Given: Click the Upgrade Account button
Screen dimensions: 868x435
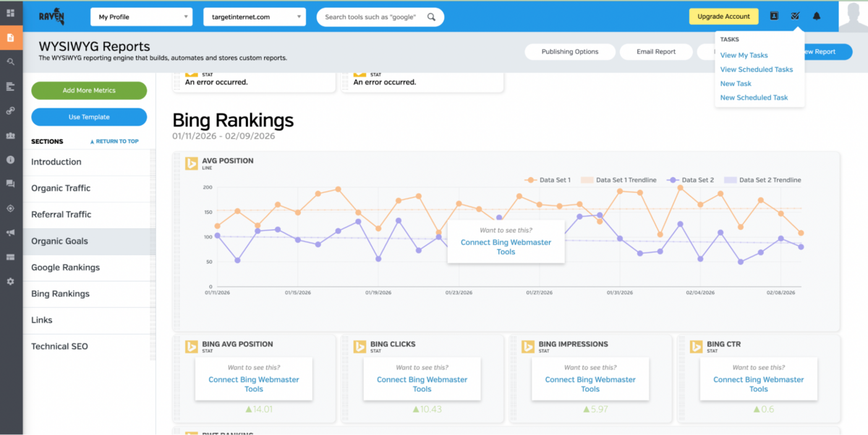Looking at the screenshot, I should (x=723, y=16).
